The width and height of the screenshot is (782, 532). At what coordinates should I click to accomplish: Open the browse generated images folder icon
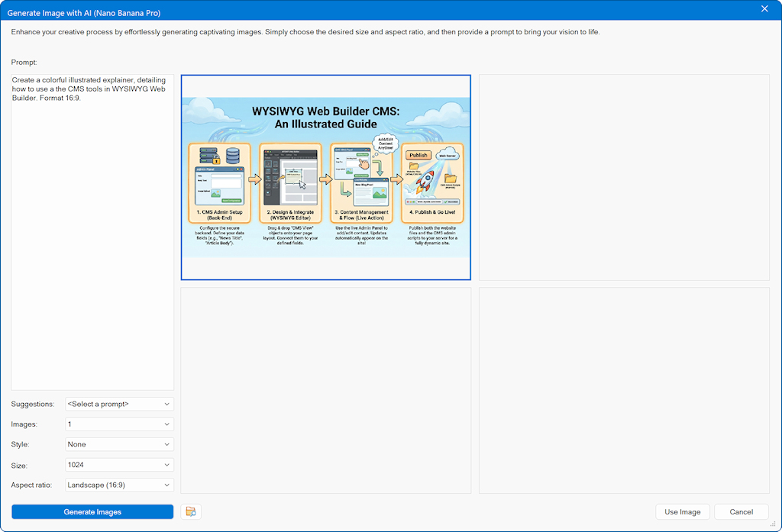(x=191, y=512)
